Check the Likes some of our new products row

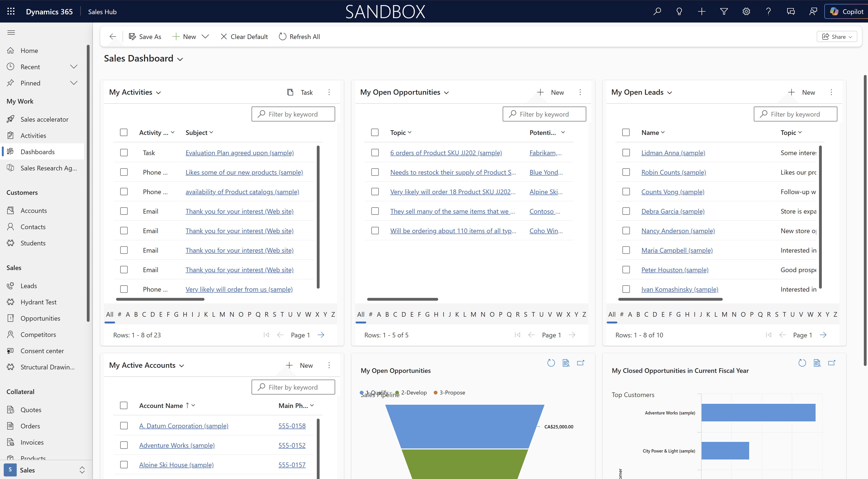pos(124,172)
